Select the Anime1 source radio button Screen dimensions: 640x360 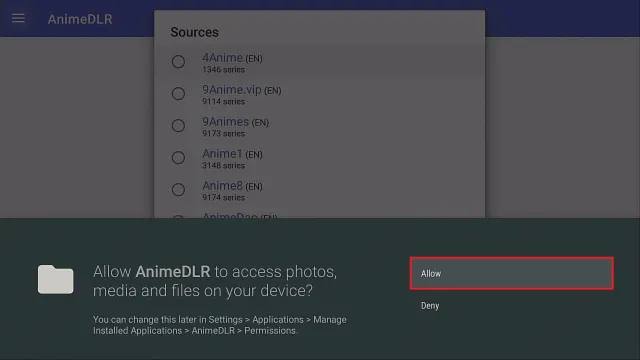tap(178, 158)
